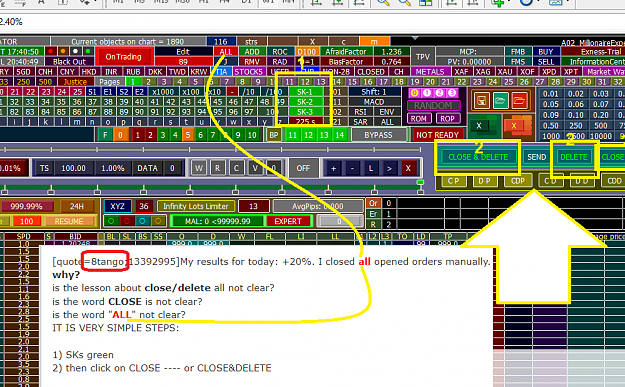
Task: Click the brown X cell in the top header row
Action: pos(312,41)
